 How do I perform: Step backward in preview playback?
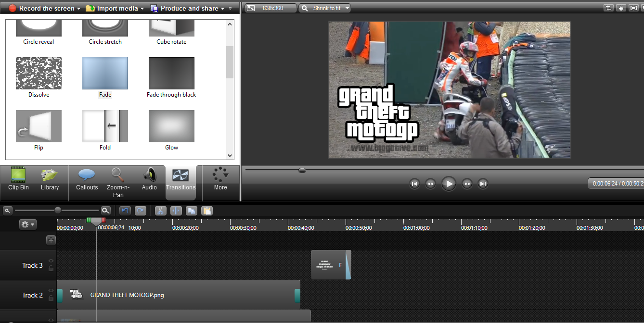(x=430, y=184)
